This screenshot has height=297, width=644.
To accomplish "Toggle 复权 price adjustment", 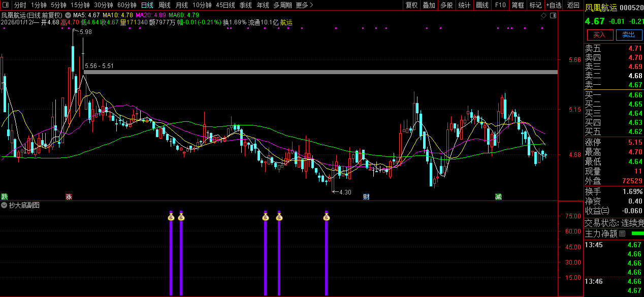I will tap(411, 5).
